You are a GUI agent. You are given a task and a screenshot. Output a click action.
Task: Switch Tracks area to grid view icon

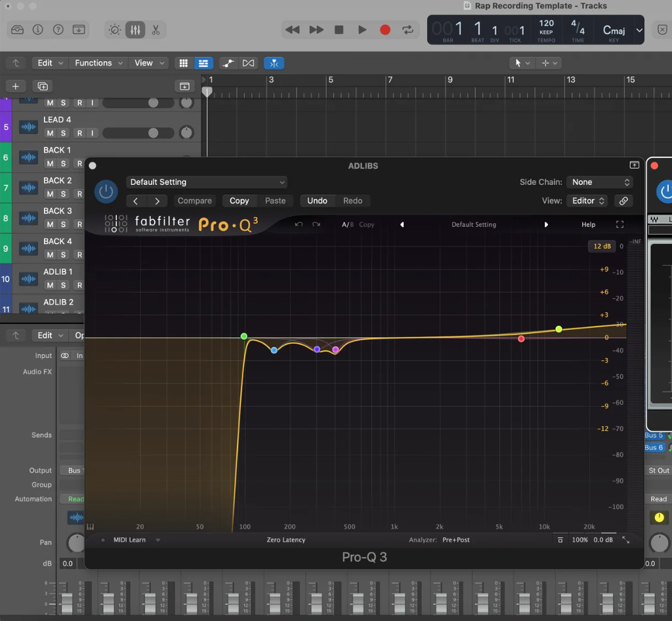point(184,63)
